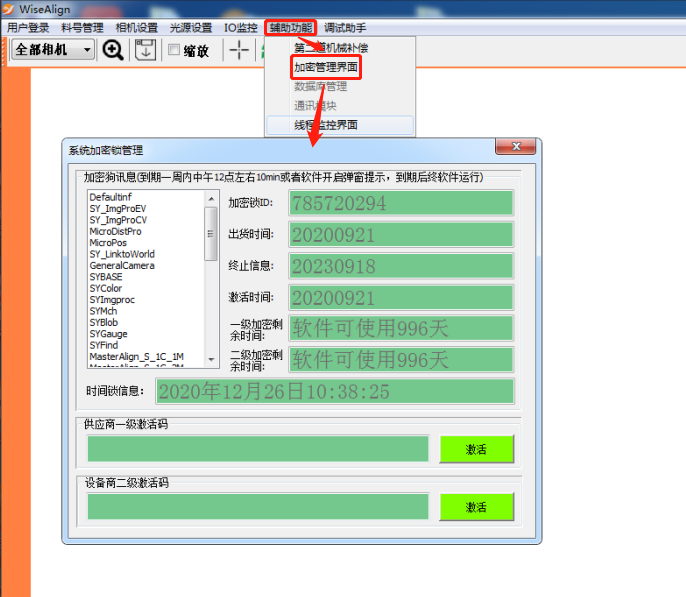Select 加密管理界面 from the dropdown menu
The image size is (686, 597).
(x=326, y=68)
